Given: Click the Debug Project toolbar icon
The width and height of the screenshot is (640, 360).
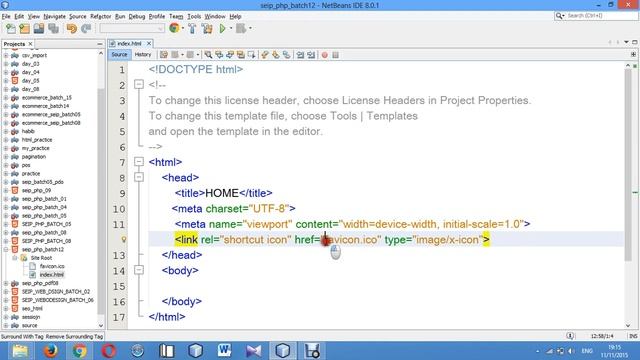Looking at the screenshot, I should point(241,28).
